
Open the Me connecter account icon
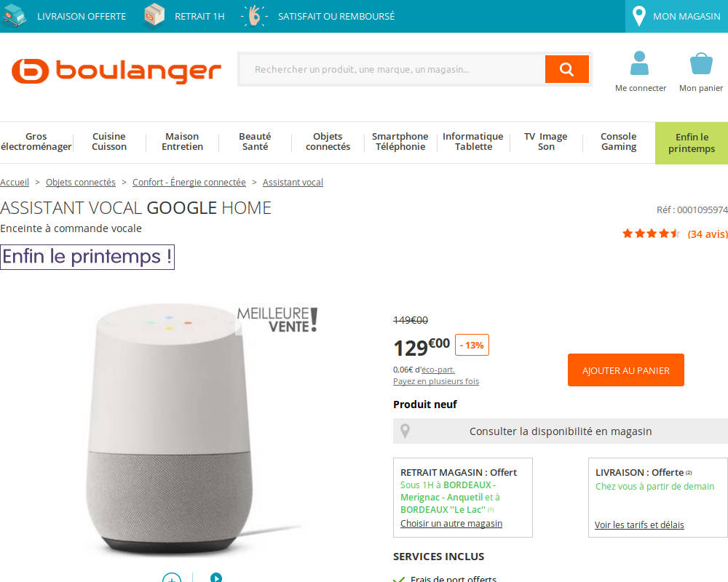[639, 63]
